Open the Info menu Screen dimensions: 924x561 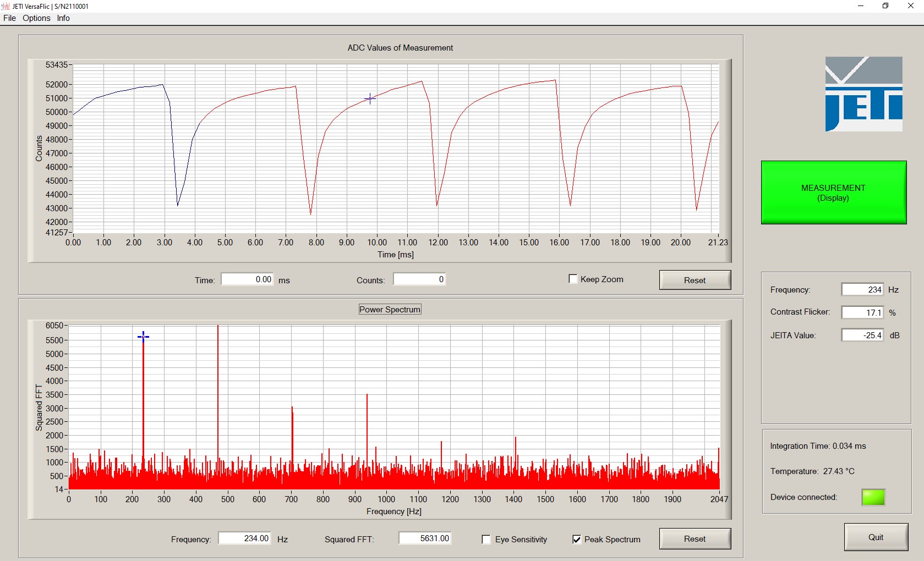point(63,18)
